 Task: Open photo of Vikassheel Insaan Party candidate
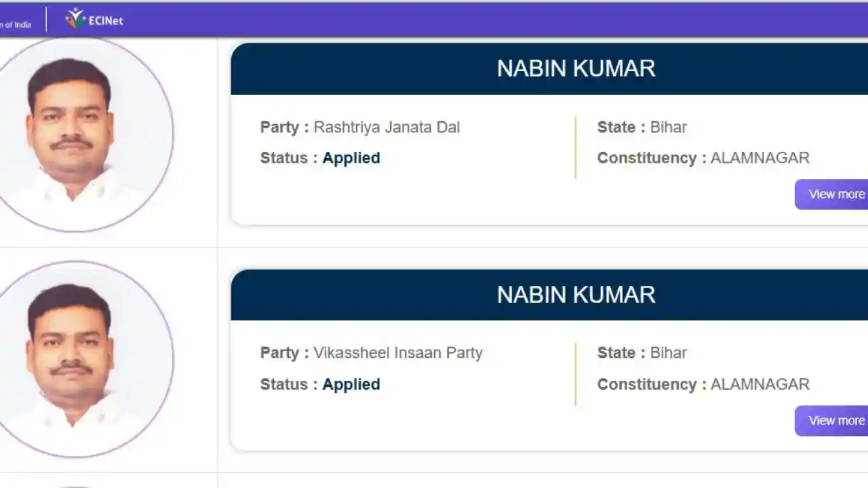coord(75,359)
